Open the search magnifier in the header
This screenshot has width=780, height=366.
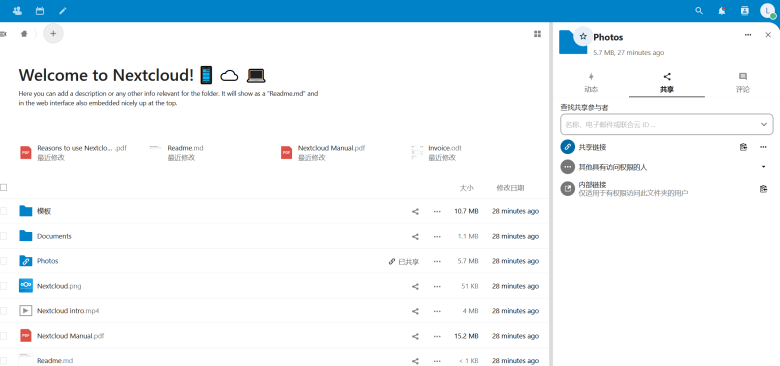(699, 10)
